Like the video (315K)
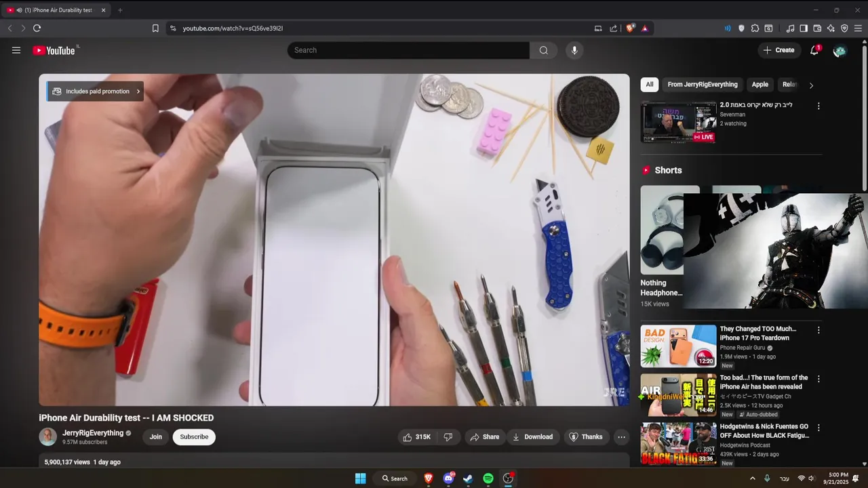This screenshot has width=868, height=488. pos(416,437)
